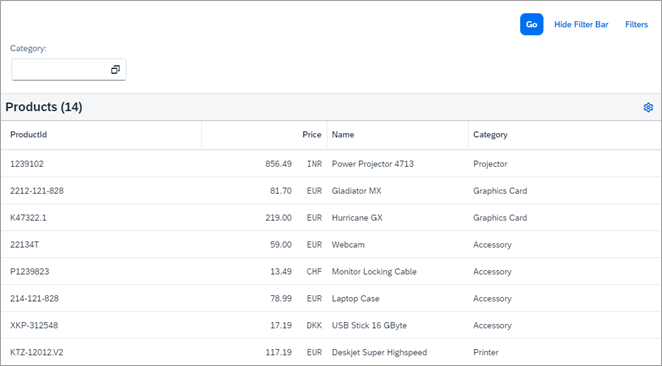The image size is (662, 366).
Task: Focus the Category filter input field
Action: 69,70
